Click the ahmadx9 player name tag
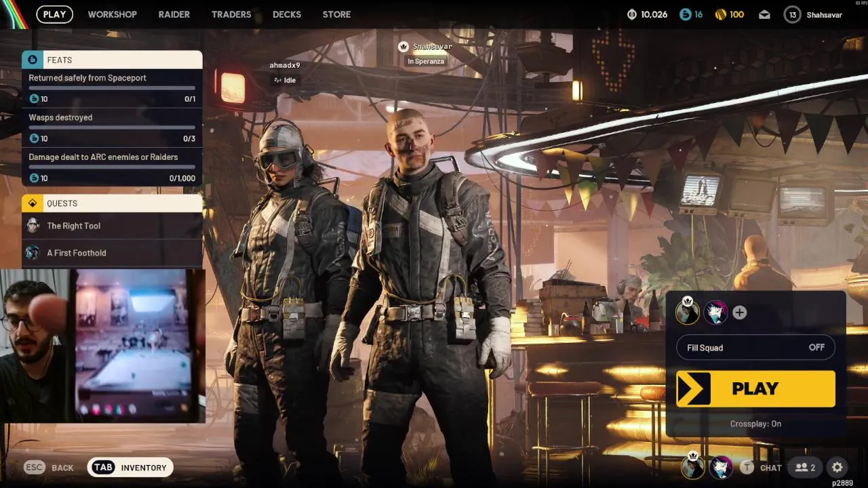This screenshot has width=868, height=488. click(285, 66)
